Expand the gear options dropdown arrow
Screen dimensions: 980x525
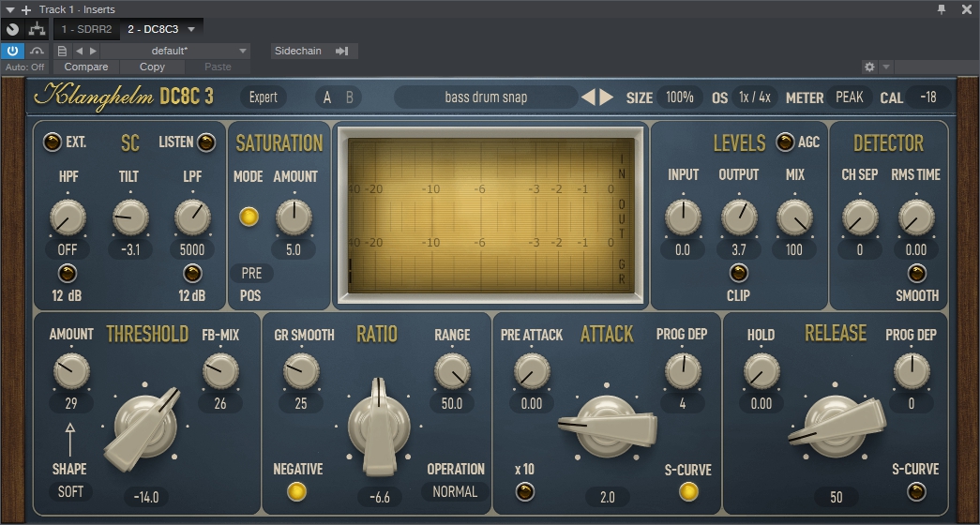(885, 67)
